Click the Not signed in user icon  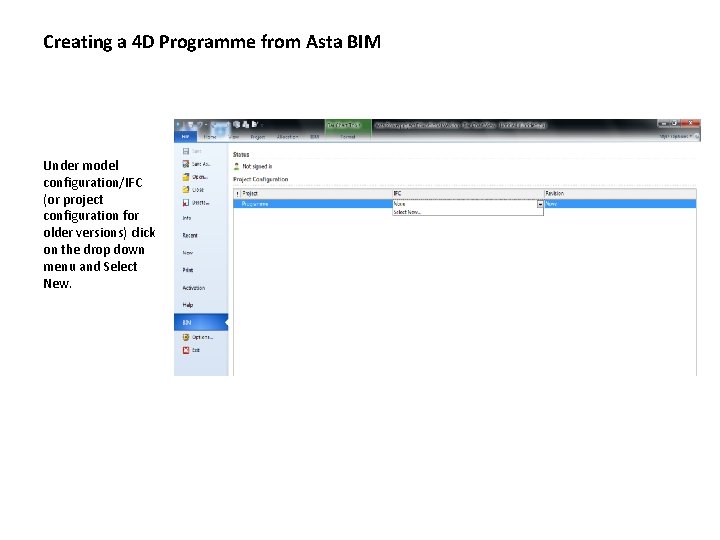click(x=236, y=166)
